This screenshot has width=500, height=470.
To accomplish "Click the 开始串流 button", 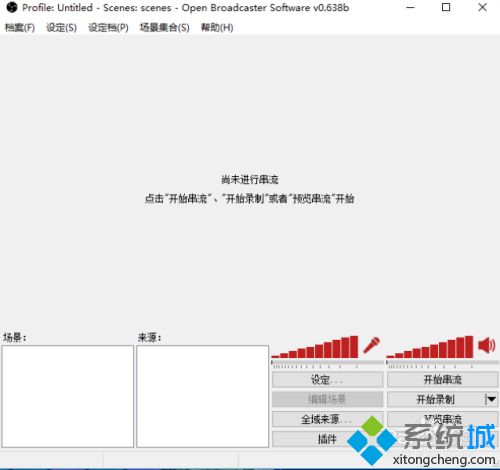I will 443,380.
